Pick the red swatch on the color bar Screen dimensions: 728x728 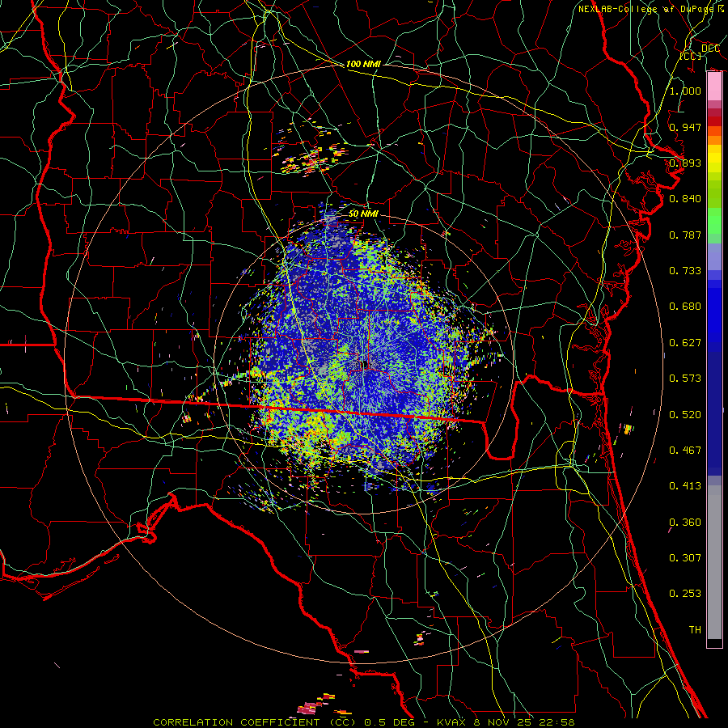pyautogui.click(x=714, y=121)
